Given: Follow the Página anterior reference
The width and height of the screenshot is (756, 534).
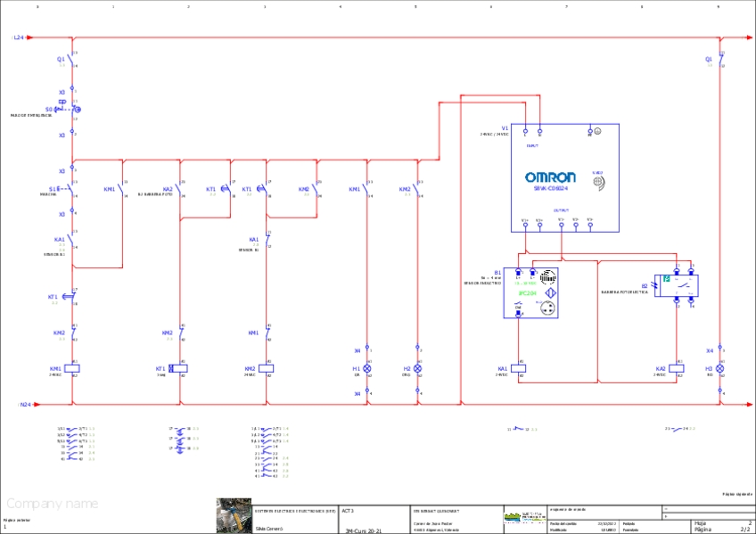Looking at the screenshot, I should tap(16, 519).
